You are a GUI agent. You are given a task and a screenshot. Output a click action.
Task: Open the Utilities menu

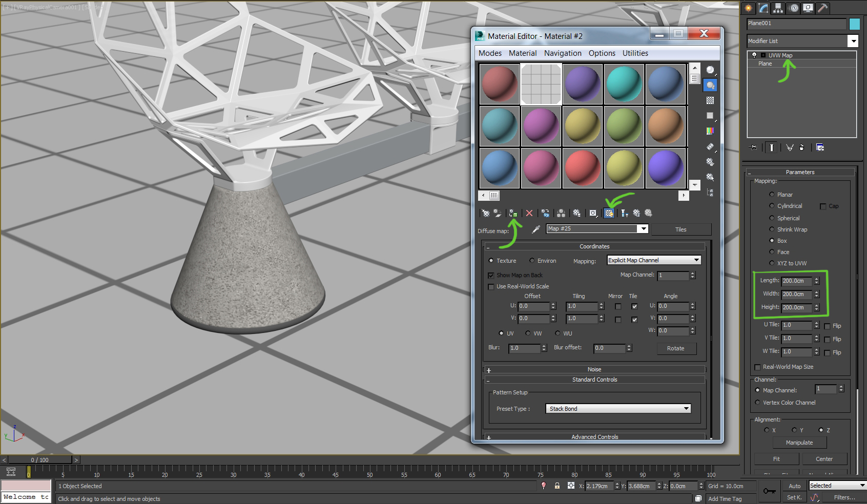[x=634, y=53]
